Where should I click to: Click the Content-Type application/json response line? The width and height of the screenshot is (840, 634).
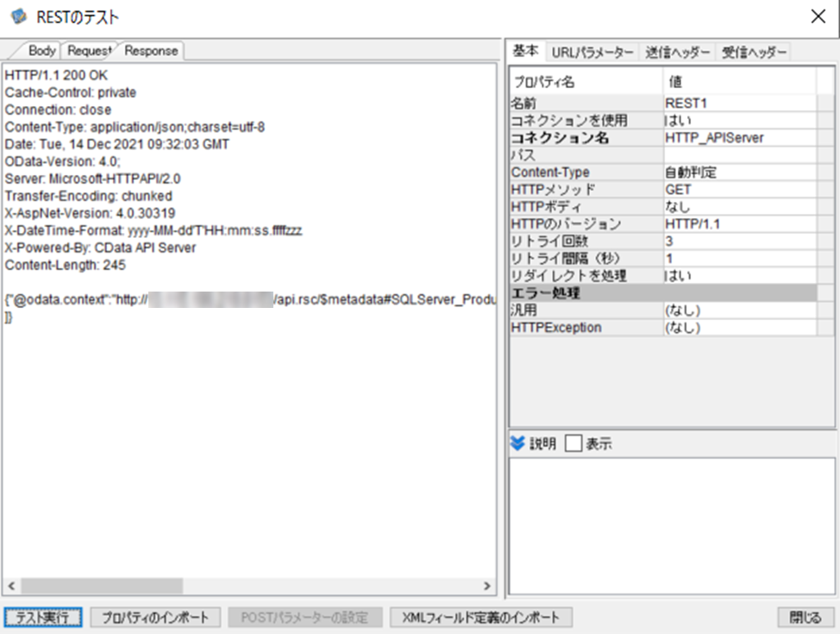(x=135, y=127)
